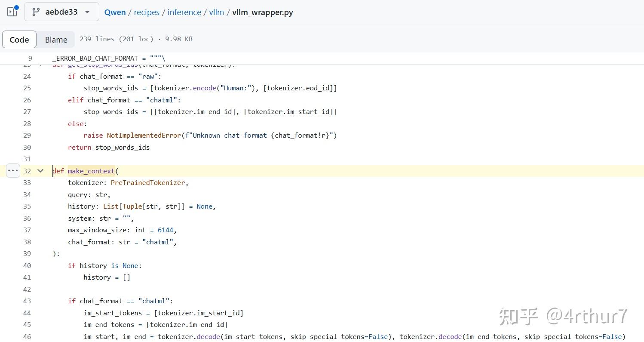Select line number 46
This screenshot has height=342, width=644.
coord(27,337)
